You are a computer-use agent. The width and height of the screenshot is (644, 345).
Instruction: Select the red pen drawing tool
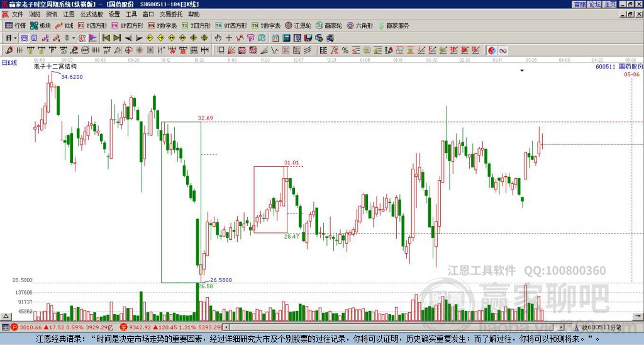(x=8, y=50)
